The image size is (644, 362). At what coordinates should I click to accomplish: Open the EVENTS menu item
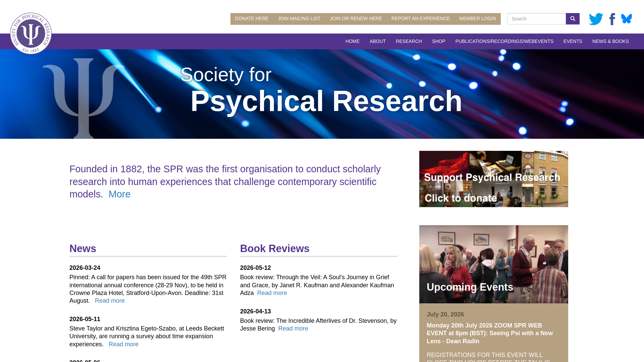pyautogui.click(x=573, y=41)
